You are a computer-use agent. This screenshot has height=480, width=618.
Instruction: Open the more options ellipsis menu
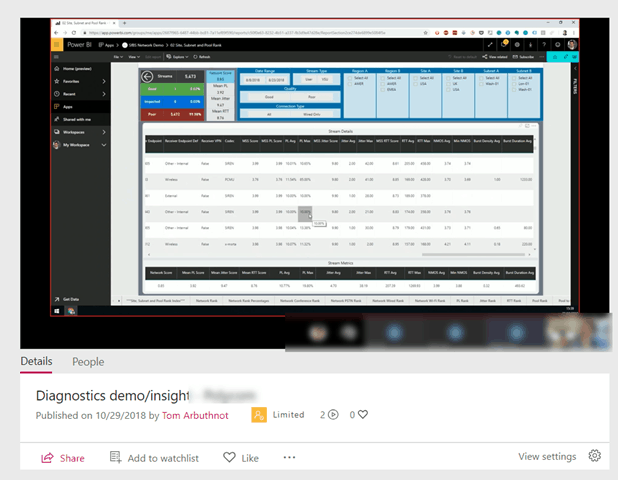pos(289,458)
